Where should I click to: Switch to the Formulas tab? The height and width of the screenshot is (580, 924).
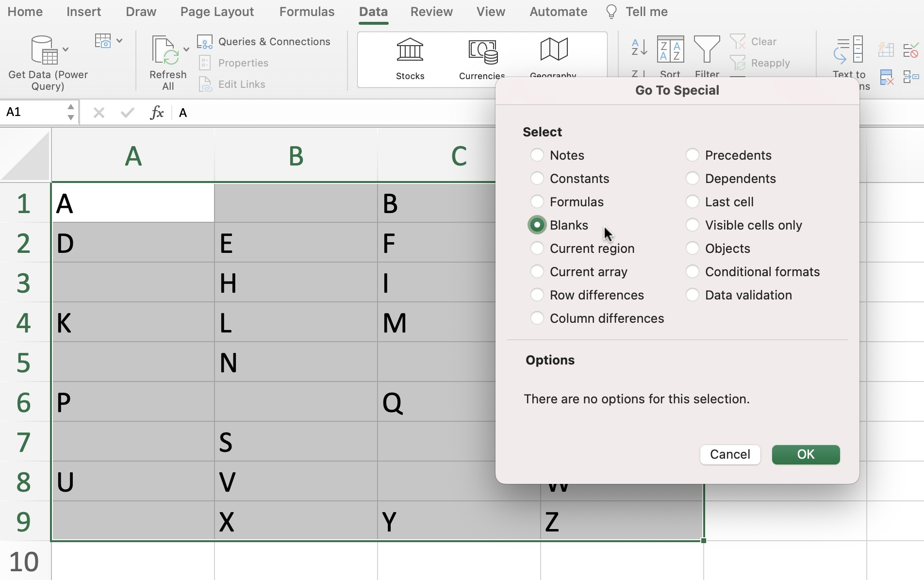(306, 12)
